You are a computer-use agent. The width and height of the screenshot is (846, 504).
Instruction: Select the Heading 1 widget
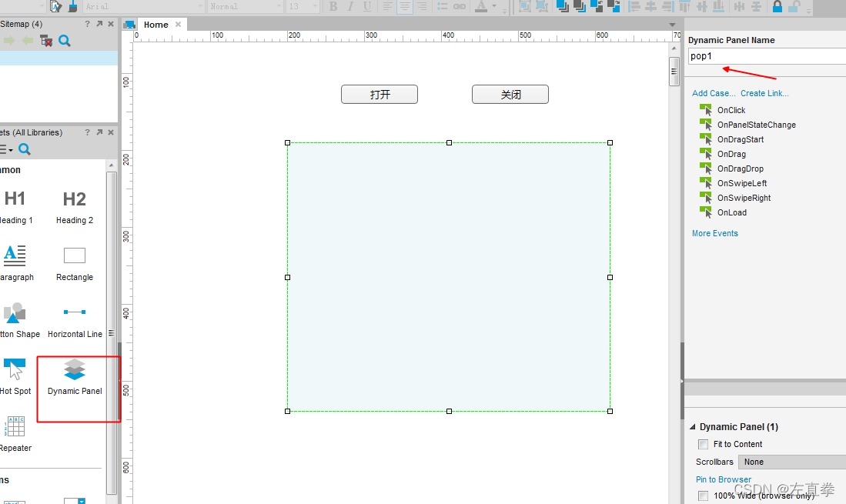click(x=15, y=206)
